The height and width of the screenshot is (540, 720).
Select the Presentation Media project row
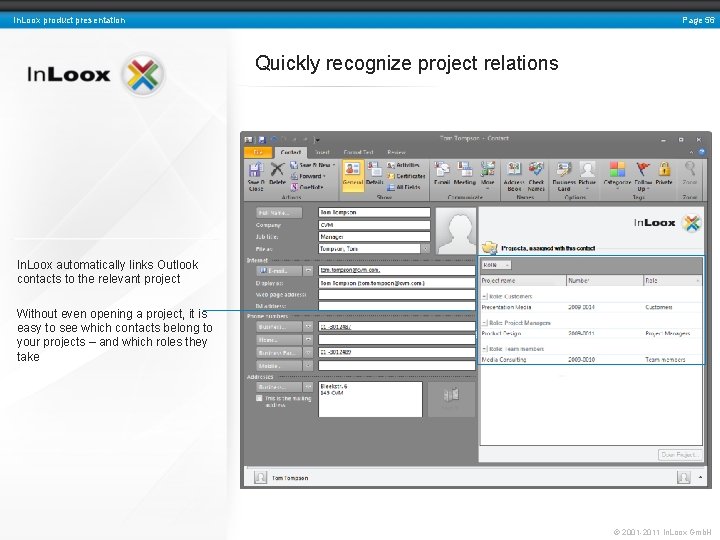(591, 307)
